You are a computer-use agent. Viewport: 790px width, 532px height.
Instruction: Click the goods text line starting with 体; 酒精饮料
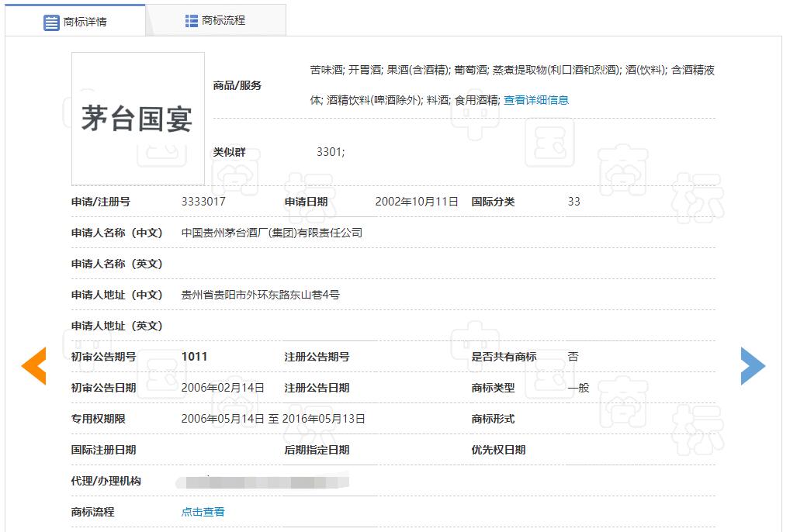coord(405,100)
